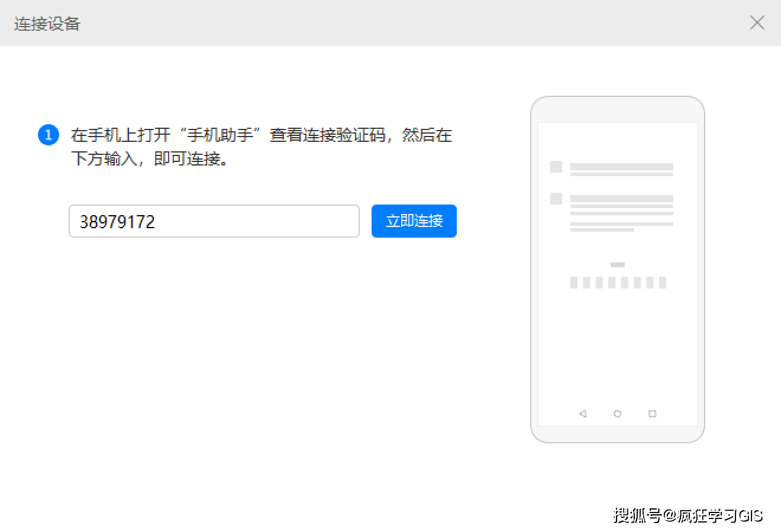
Task: Tap the home circle icon on phone
Action: (617, 414)
